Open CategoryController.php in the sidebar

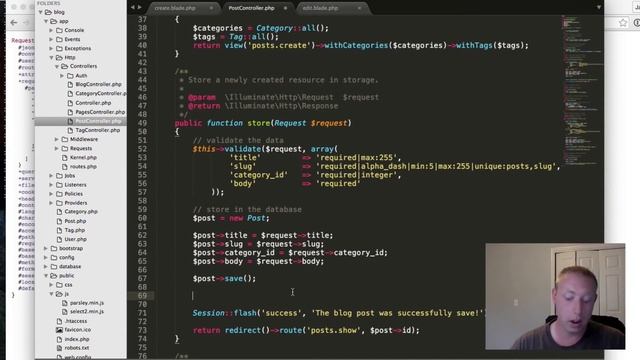point(101,93)
